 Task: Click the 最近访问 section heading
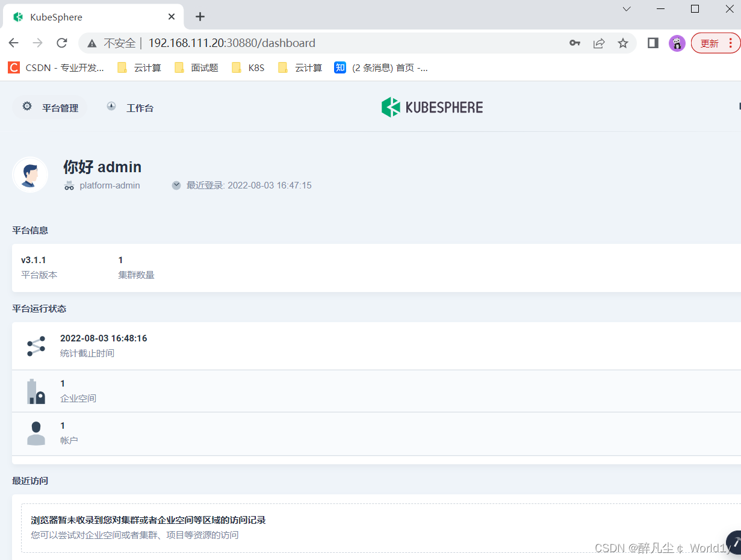[30, 481]
